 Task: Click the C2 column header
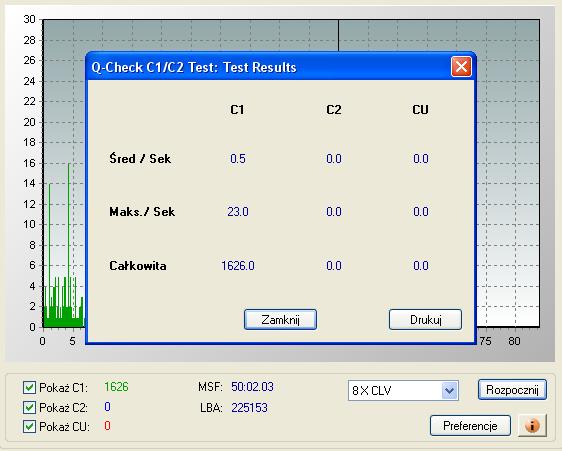(x=333, y=110)
